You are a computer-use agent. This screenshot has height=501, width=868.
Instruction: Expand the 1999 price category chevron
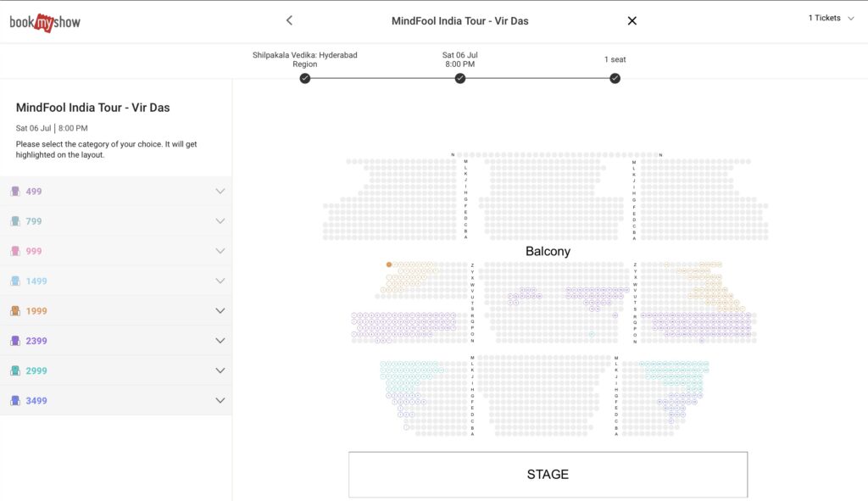(220, 311)
